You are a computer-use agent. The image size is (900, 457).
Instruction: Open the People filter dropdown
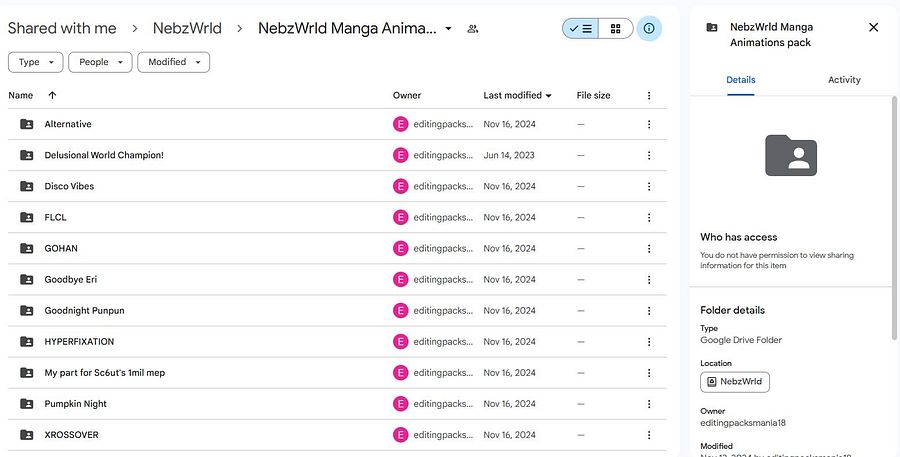tap(100, 62)
